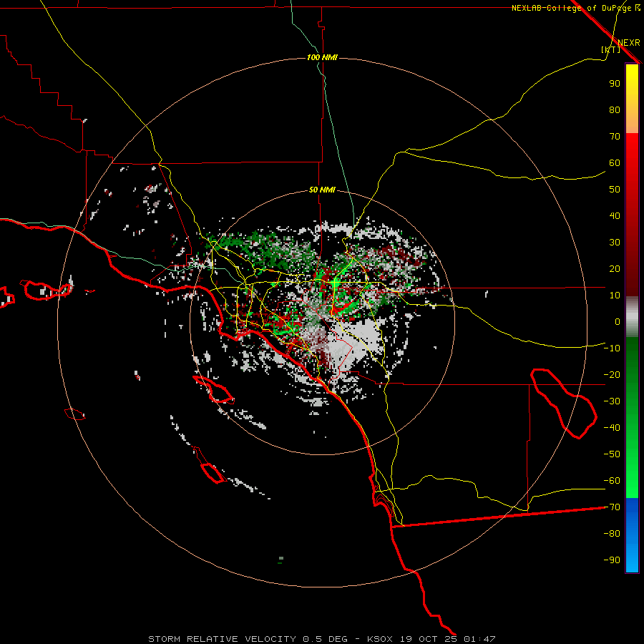Screen dimensions: 644x644
Task: Click the "-20" velocity scale value
Action: [x=612, y=375]
